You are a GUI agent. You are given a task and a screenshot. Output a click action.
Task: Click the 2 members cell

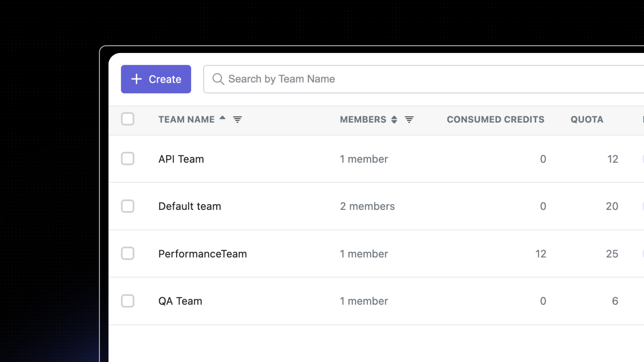coord(367,206)
